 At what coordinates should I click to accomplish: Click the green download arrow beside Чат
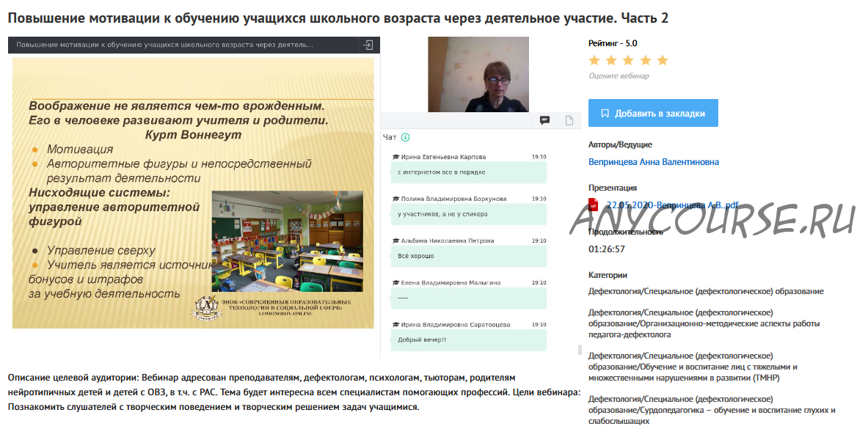pos(406,137)
